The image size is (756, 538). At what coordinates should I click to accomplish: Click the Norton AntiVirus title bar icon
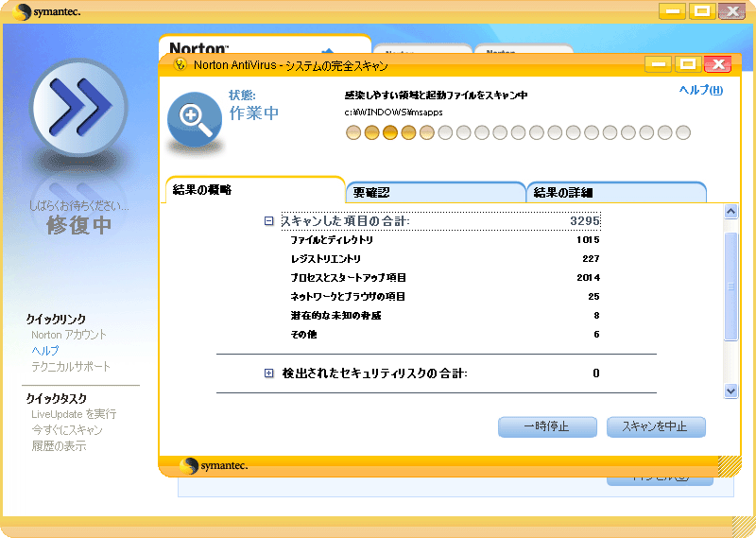click(180, 64)
